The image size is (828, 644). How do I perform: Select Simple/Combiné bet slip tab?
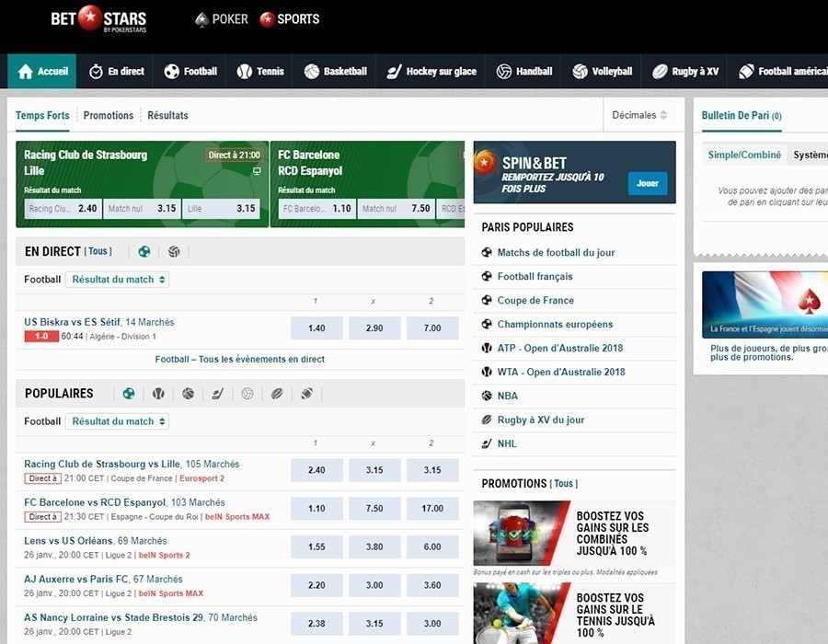click(744, 155)
